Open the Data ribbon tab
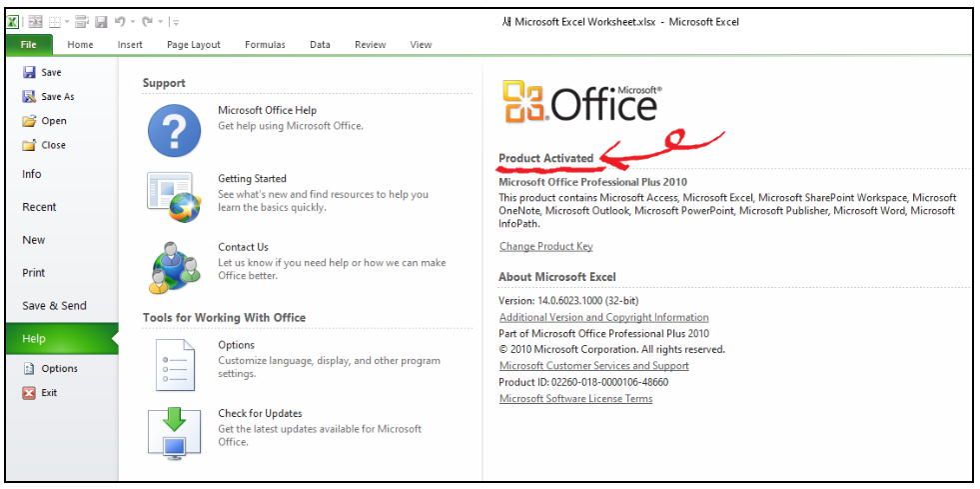The image size is (980, 489). (x=320, y=44)
